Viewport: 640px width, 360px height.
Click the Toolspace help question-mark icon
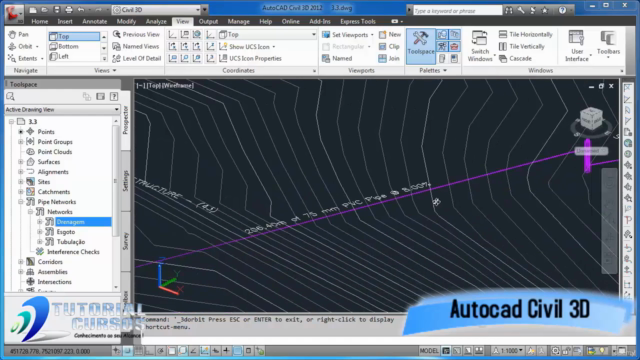click(x=114, y=97)
